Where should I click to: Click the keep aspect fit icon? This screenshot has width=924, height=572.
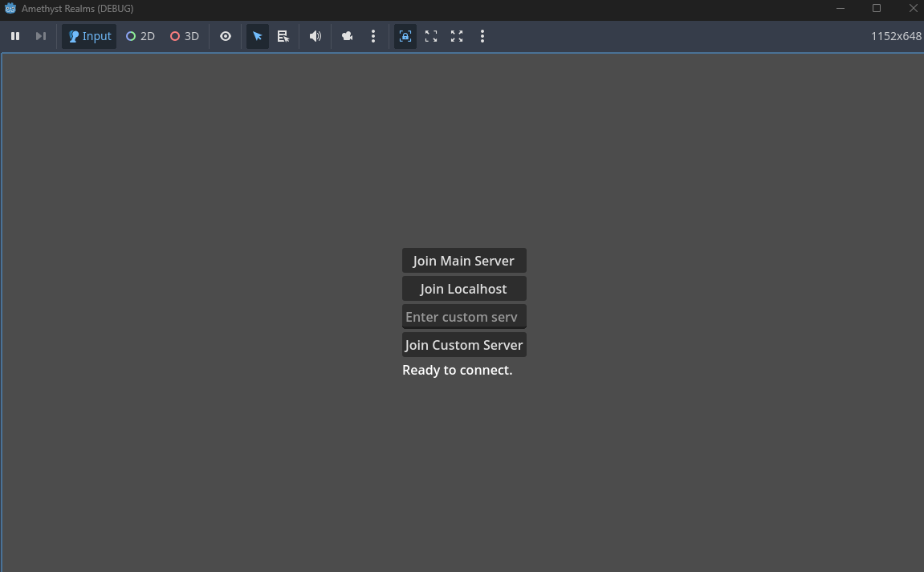(x=431, y=37)
